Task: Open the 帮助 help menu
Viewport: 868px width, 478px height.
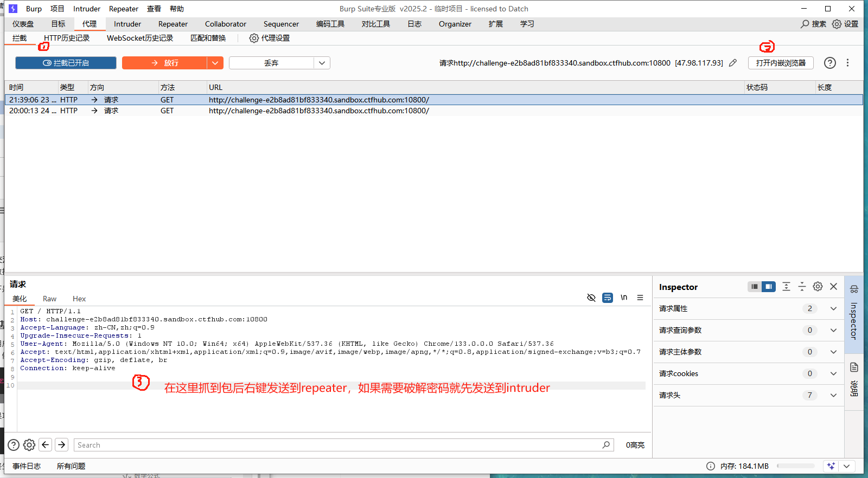Action: coord(177,9)
